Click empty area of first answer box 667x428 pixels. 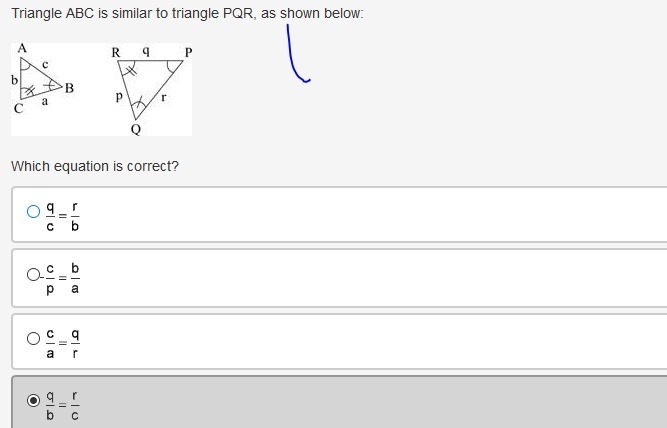coord(362,215)
